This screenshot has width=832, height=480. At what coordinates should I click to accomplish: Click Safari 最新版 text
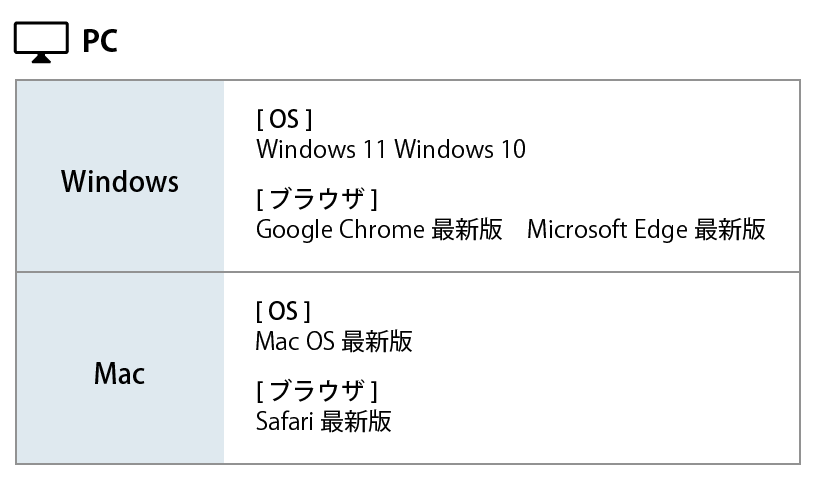[x=324, y=422]
